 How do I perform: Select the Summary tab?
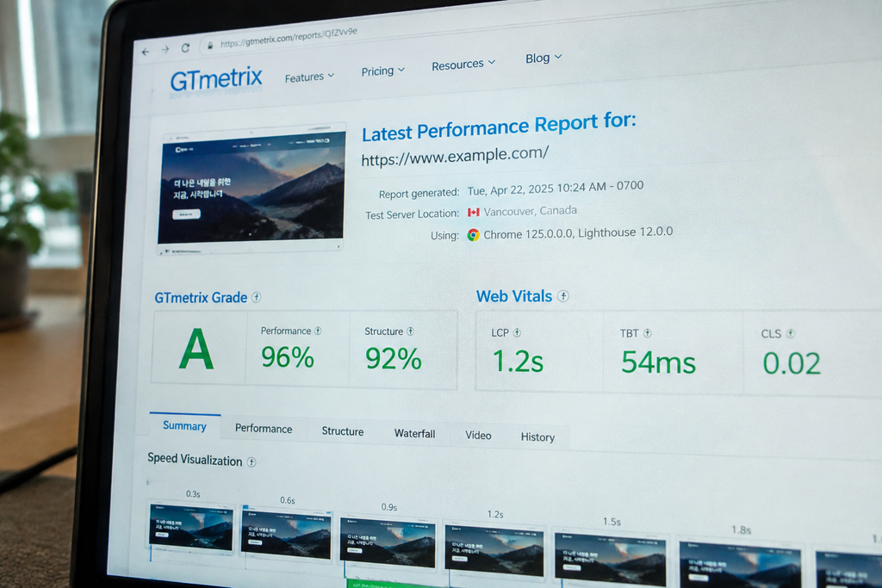pos(184,425)
